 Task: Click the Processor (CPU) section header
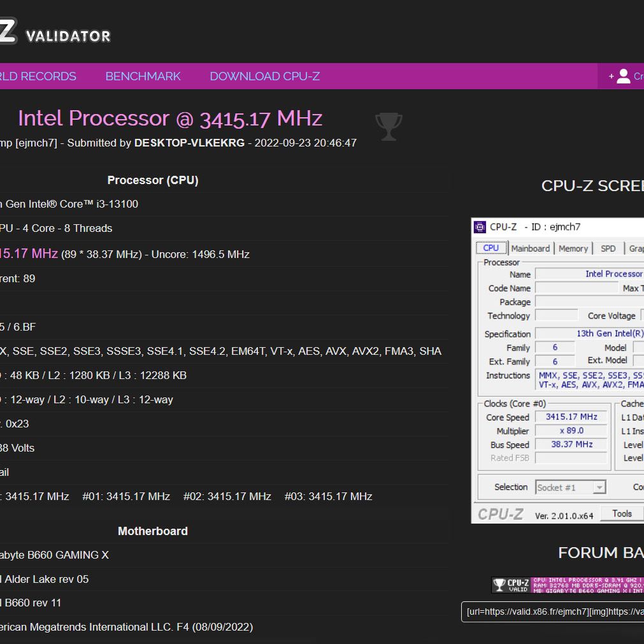point(153,180)
